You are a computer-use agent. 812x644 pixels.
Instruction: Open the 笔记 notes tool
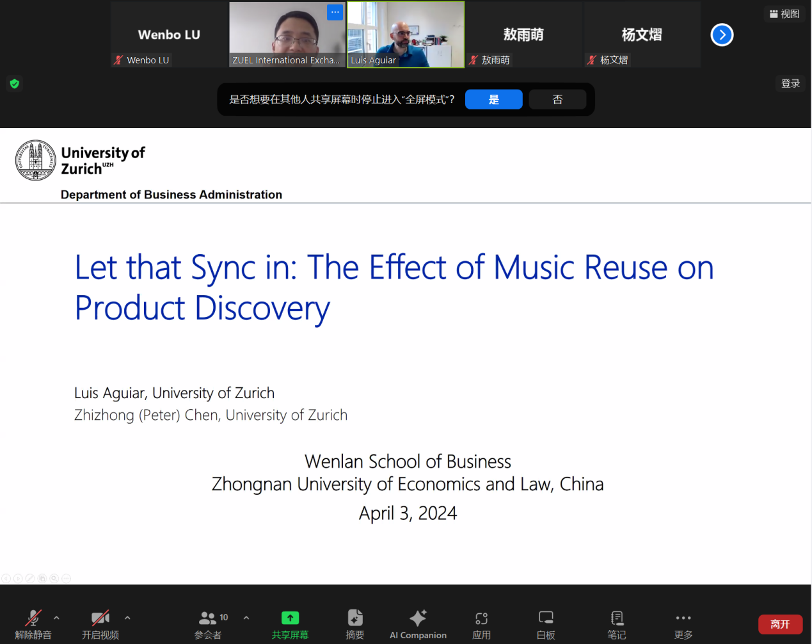616,623
